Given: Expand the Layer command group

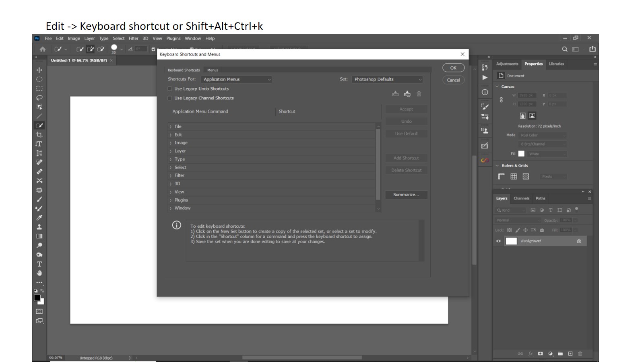Looking at the screenshot, I should click(x=171, y=151).
